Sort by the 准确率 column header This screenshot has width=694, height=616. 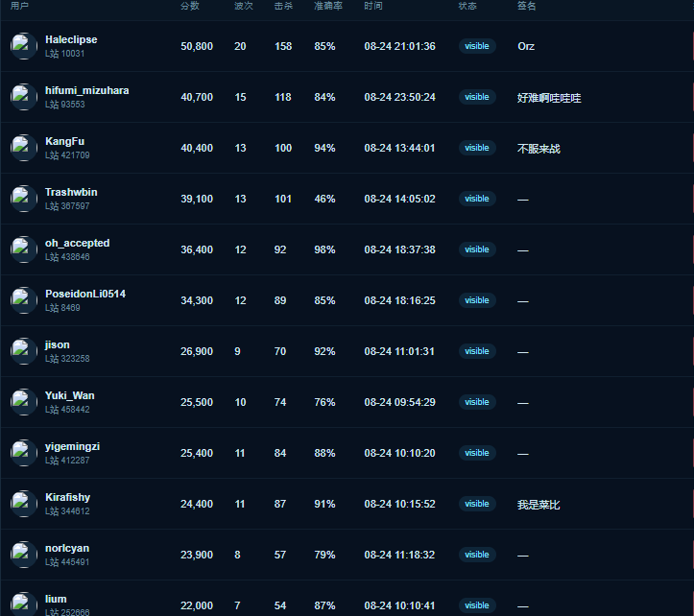(328, 6)
